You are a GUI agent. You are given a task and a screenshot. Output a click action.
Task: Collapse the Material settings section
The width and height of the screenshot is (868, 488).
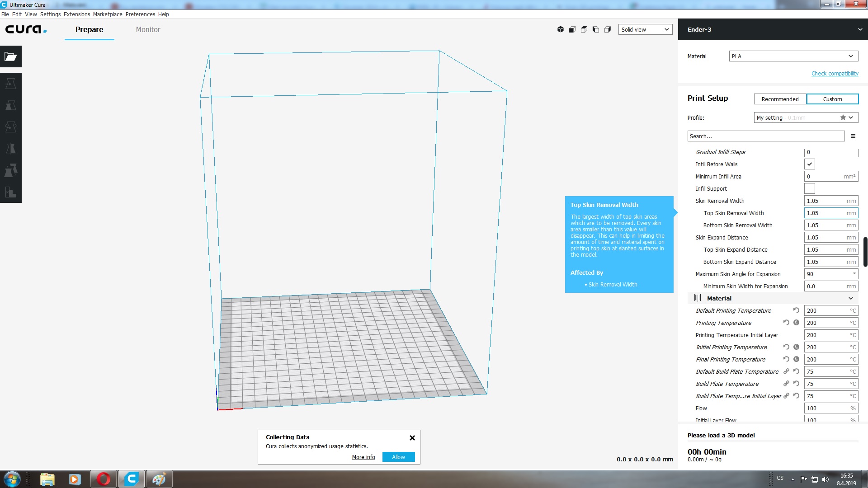point(850,298)
